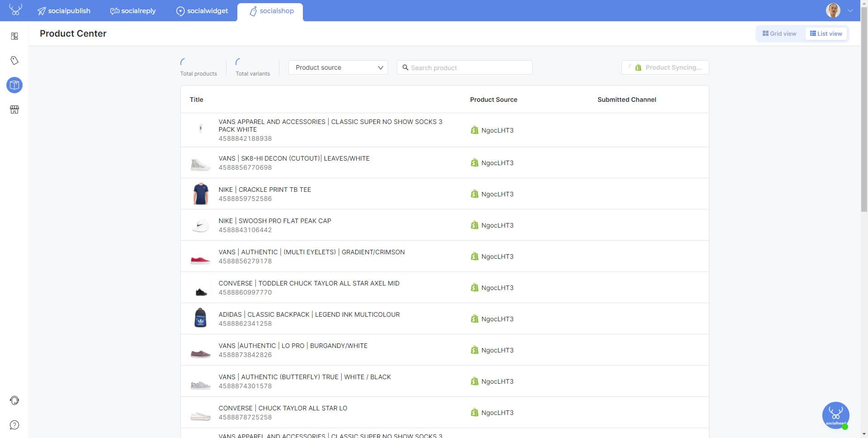Image resolution: width=868 pixels, height=438 pixels.
Task: Click the Search product field
Action: 464,67
